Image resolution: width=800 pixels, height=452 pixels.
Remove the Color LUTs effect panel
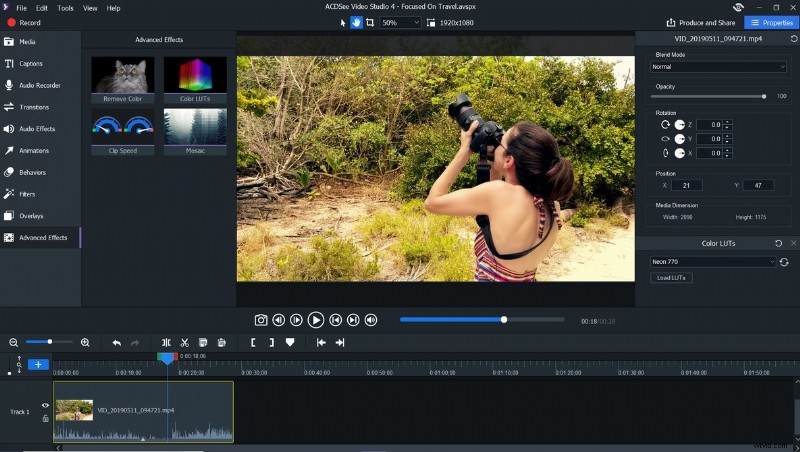click(793, 243)
